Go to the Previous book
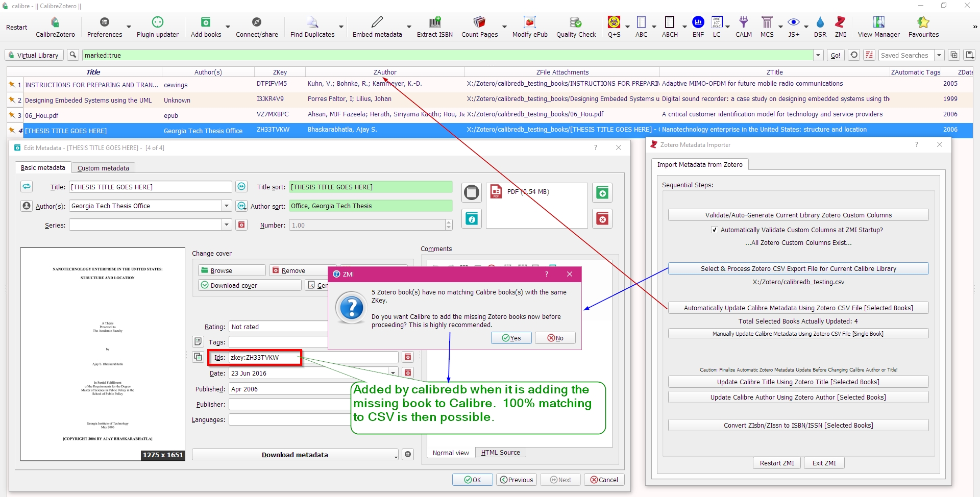The height and width of the screenshot is (497, 980). [x=517, y=480]
